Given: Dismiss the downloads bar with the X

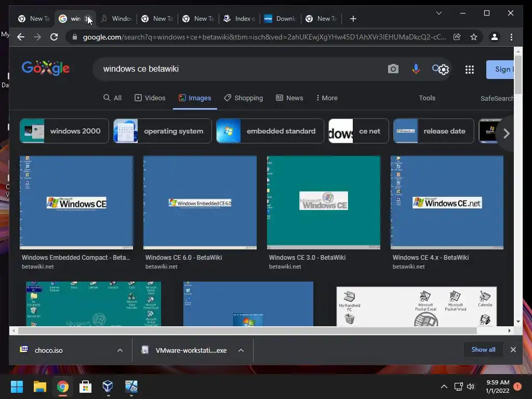Looking at the screenshot, I should point(513,350).
